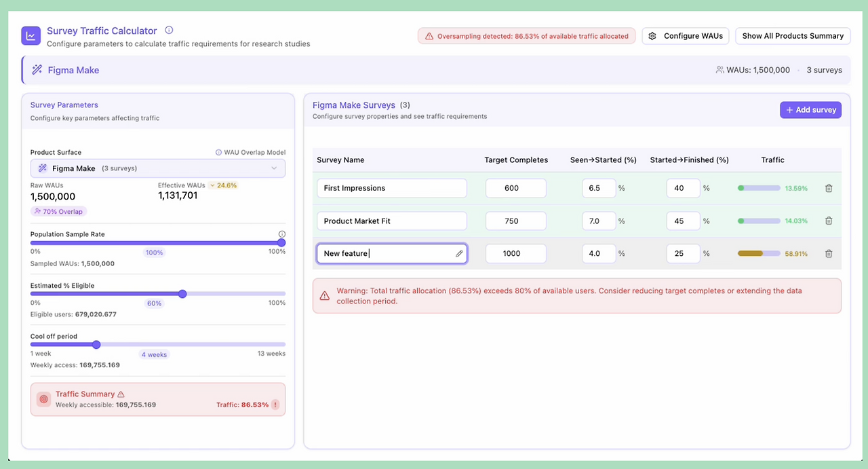Click the 58.91% traffic progress bar
The image size is (868, 469).
[x=759, y=253]
